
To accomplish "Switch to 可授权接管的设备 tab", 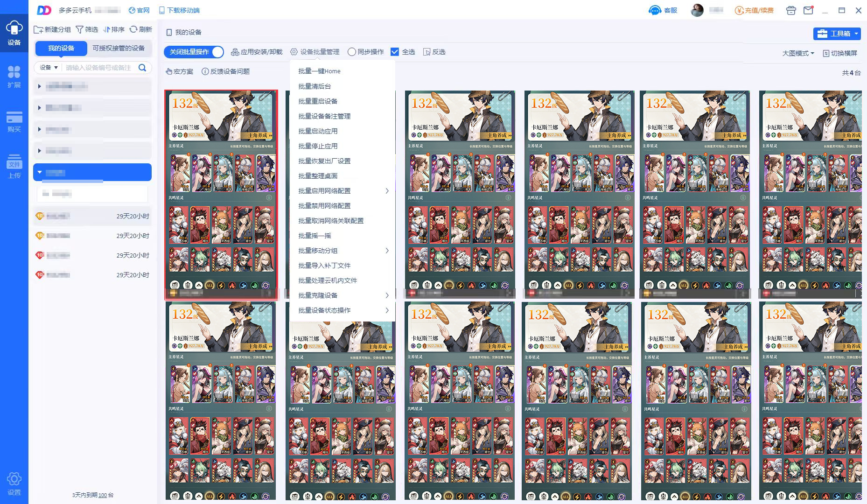I will click(119, 48).
